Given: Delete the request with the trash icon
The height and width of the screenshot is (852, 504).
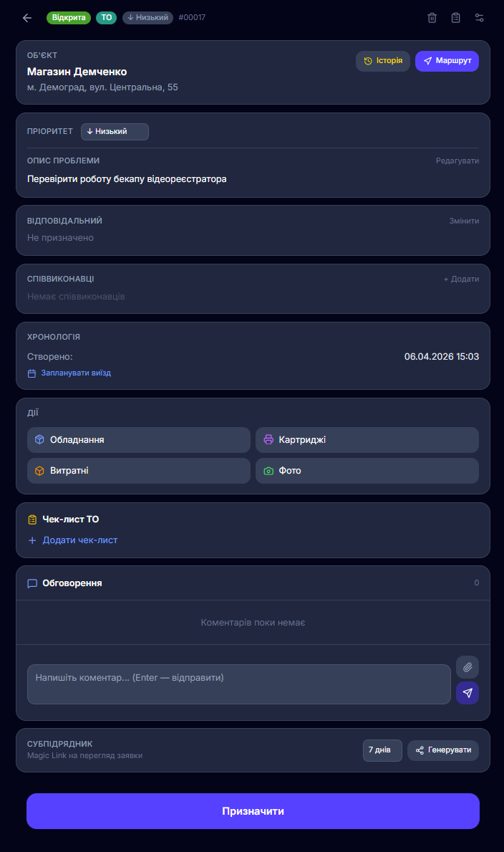Looking at the screenshot, I should [432, 18].
